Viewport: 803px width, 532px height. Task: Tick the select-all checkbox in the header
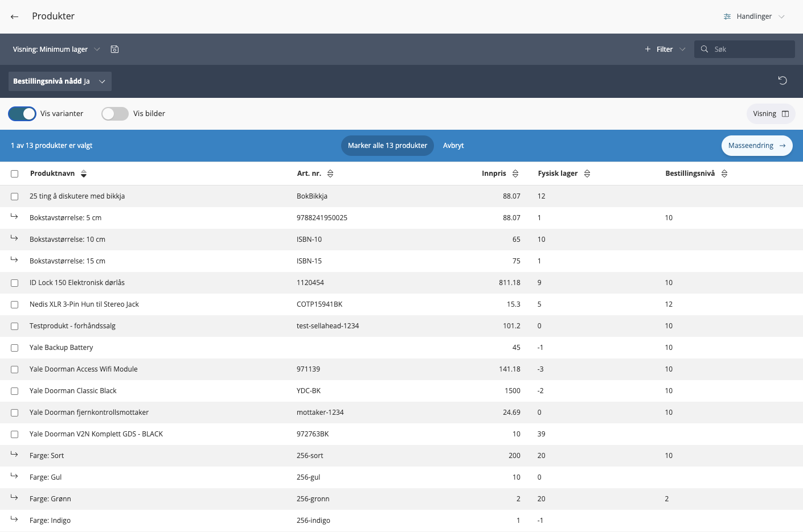[x=15, y=174]
